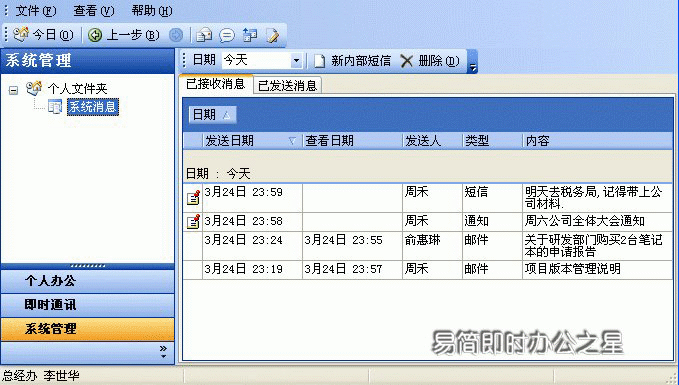This screenshot has width=679, height=385.
Task: Click 通知 type cell
Action: point(492,221)
